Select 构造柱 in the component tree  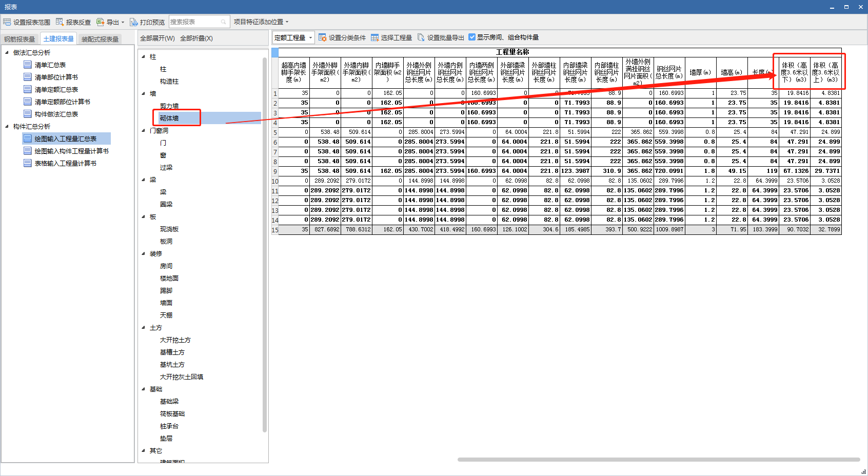pyautogui.click(x=169, y=82)
